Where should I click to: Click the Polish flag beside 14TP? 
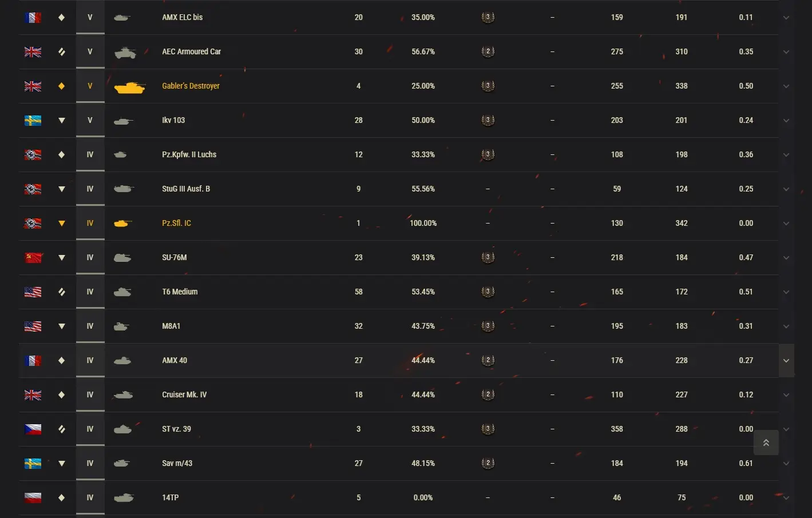click(33, 498)
